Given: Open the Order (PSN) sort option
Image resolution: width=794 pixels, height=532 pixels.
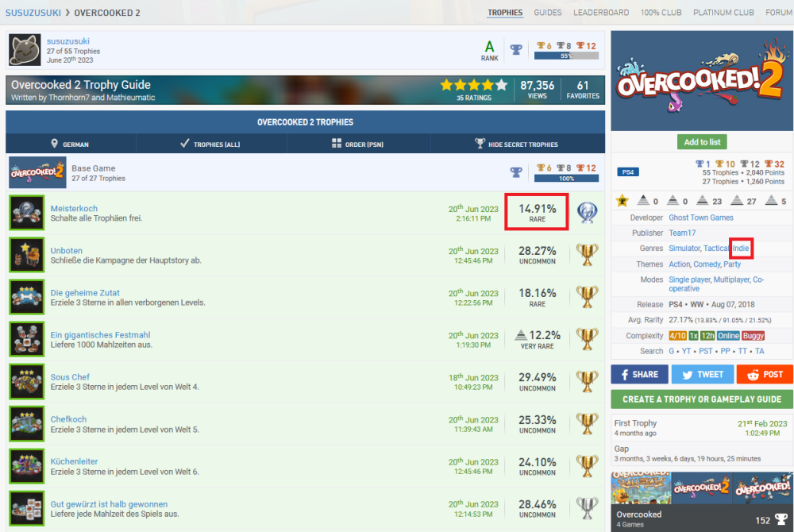Looking at the screenshot, I should coord(357,144).
